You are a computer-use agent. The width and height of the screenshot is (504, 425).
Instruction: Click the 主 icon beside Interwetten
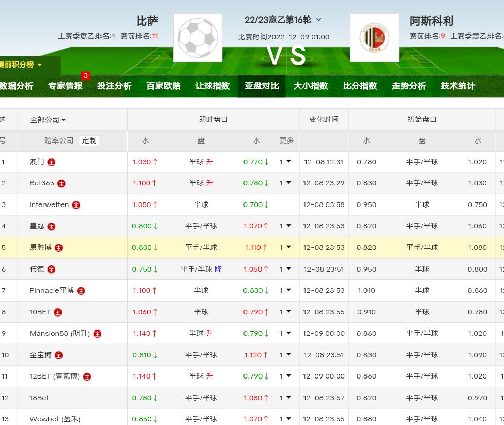tap(76, 205)
